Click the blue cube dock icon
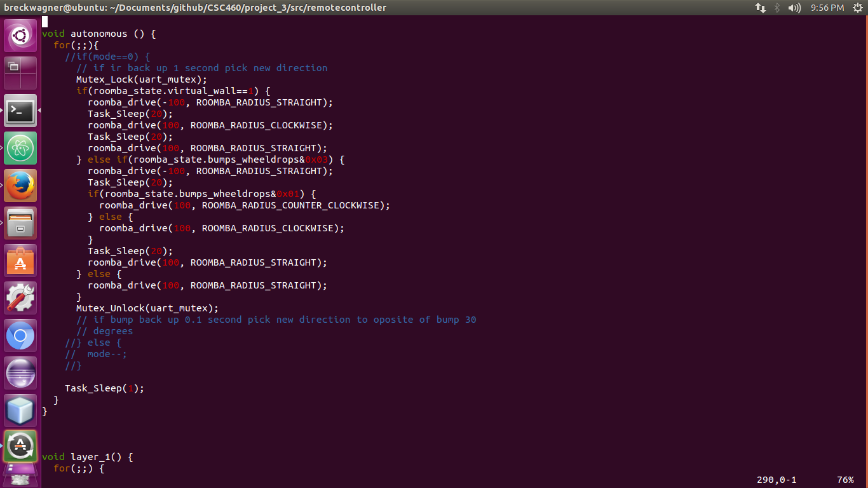Viewport: 868px width, 488px height. click(21, 410)
